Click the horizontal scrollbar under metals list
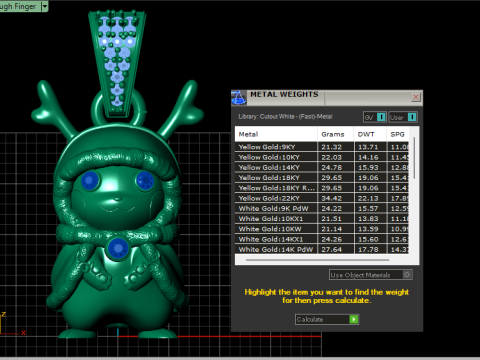The height and width of the screenshot is (360, 480). pyautogui.click(x=317, y=260)
